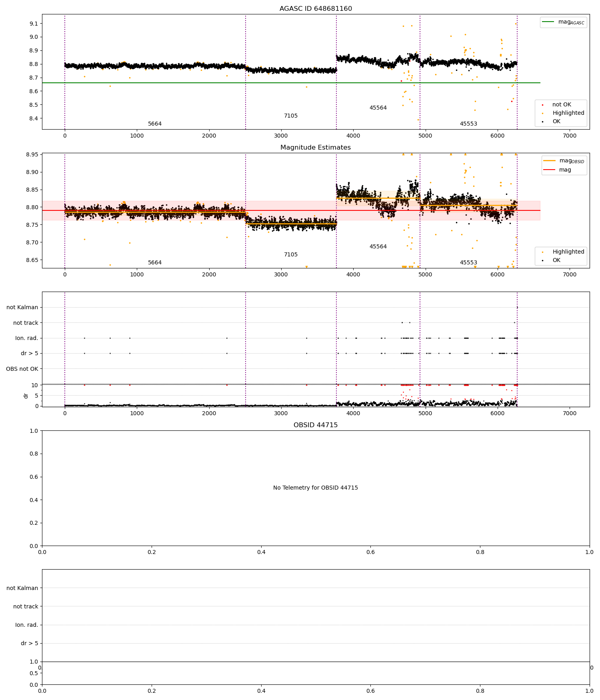Click OBSID label 45553 in Magnitude Estimates plot
The width and height of the screenshot is (600, 700).
(x=468, y=263)
